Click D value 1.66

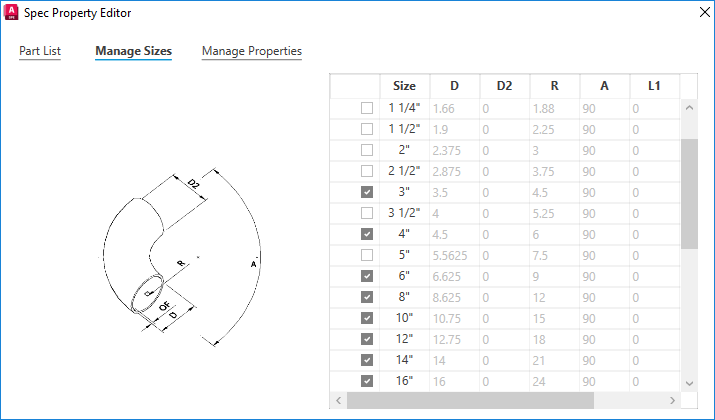click(455, 109)
